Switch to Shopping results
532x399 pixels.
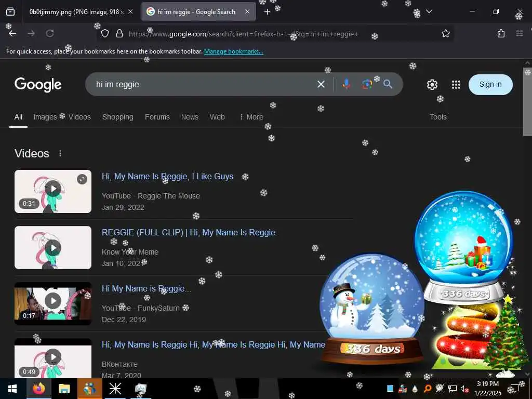[x=118, y=117]
